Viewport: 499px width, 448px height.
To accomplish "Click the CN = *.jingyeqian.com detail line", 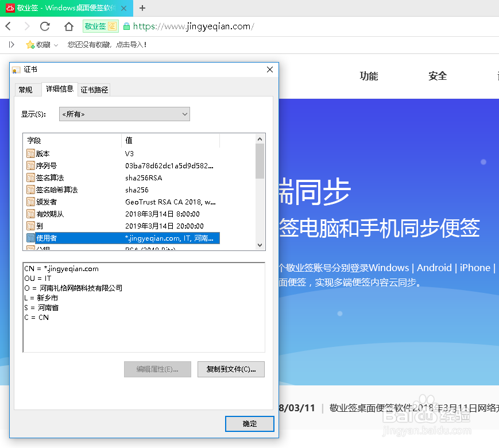I will coord(61,269).
